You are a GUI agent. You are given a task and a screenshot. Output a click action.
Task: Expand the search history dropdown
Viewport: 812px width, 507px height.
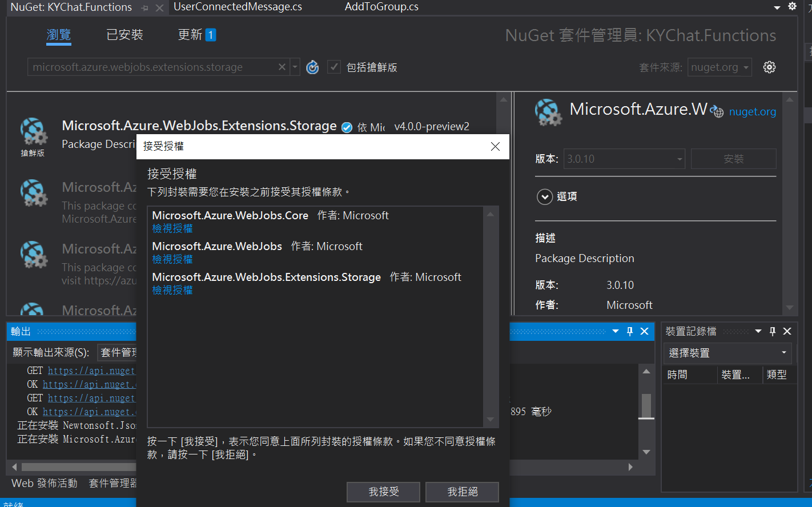coord(295,67)
